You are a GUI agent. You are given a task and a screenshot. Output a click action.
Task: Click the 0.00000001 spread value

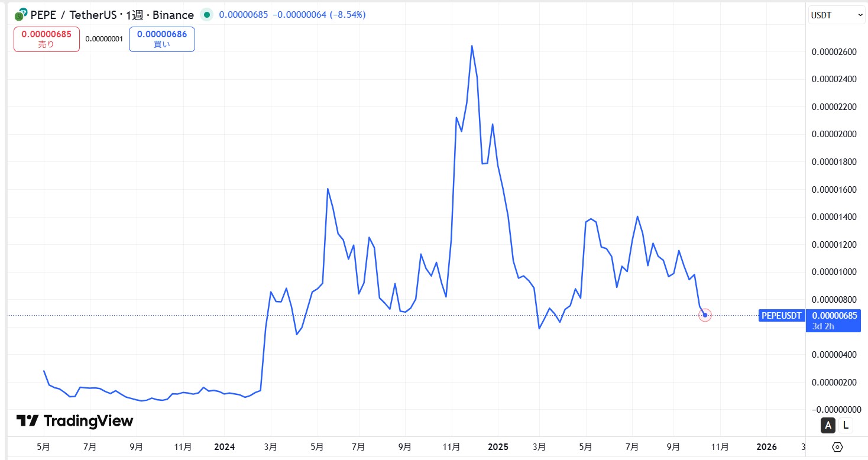[x=104, y=39]
